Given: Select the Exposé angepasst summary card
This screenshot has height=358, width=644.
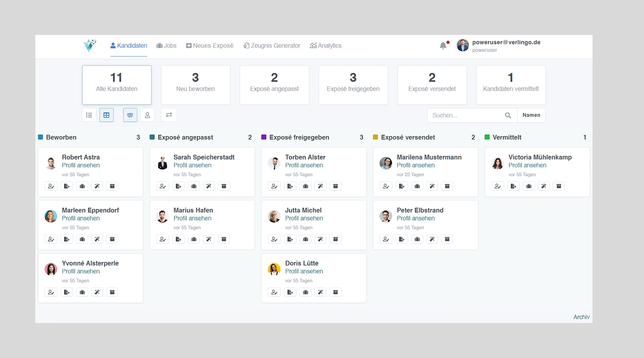Looking at the screenshot, I should [274, 85].
